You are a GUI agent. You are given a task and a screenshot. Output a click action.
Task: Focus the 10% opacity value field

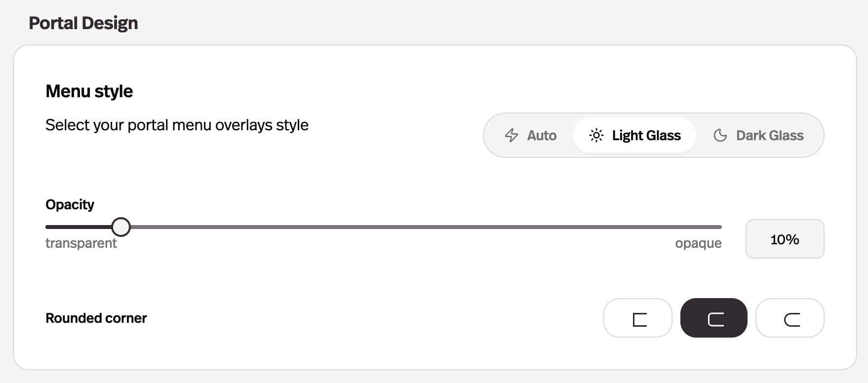point(785,239)
